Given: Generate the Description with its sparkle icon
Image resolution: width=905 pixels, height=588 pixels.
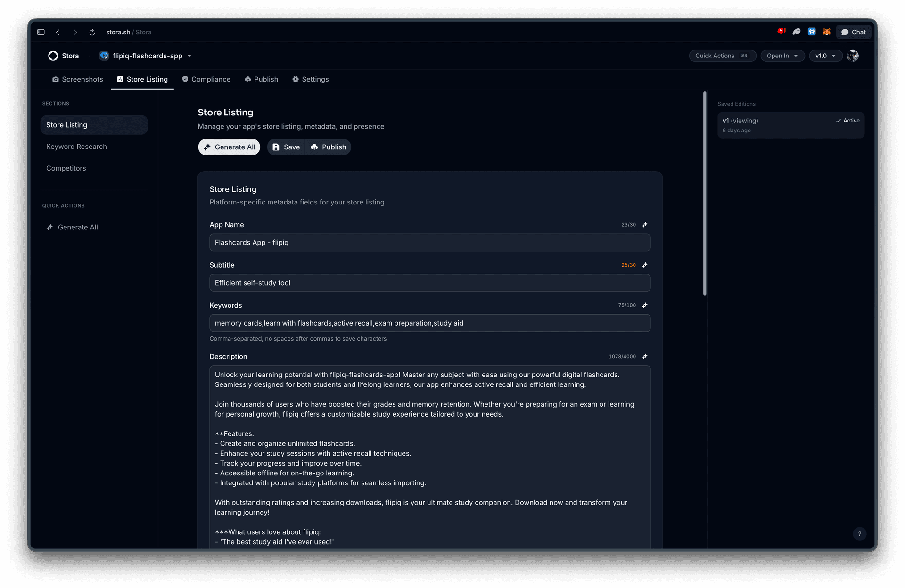Looking at the screenshot, I should click(645, 357).
